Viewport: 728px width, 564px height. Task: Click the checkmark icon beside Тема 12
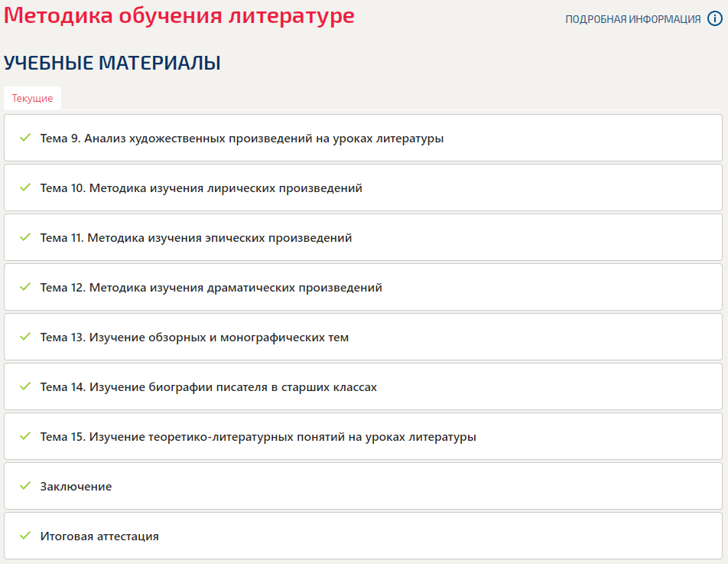[x=25, y=287]
